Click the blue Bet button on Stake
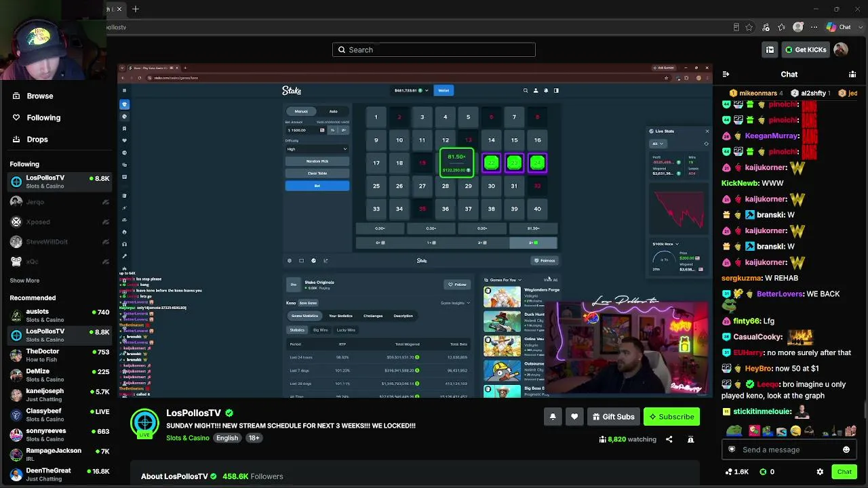 coord(317,186)
